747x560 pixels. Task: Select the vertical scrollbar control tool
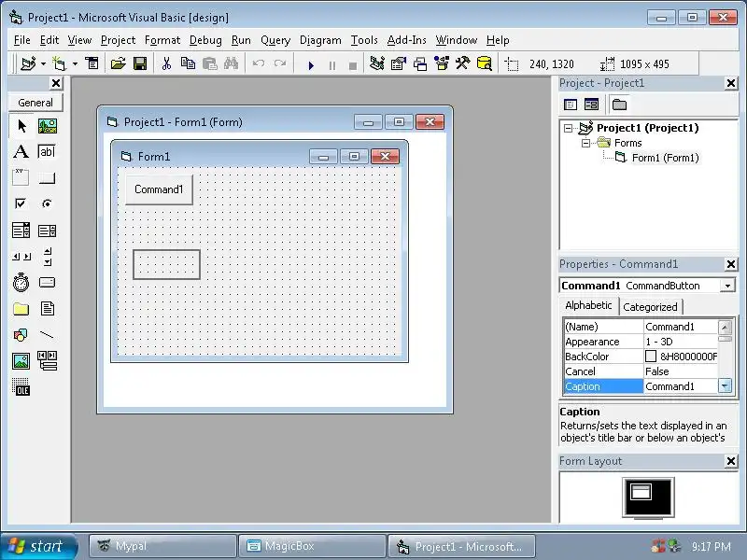pos(48,257)
